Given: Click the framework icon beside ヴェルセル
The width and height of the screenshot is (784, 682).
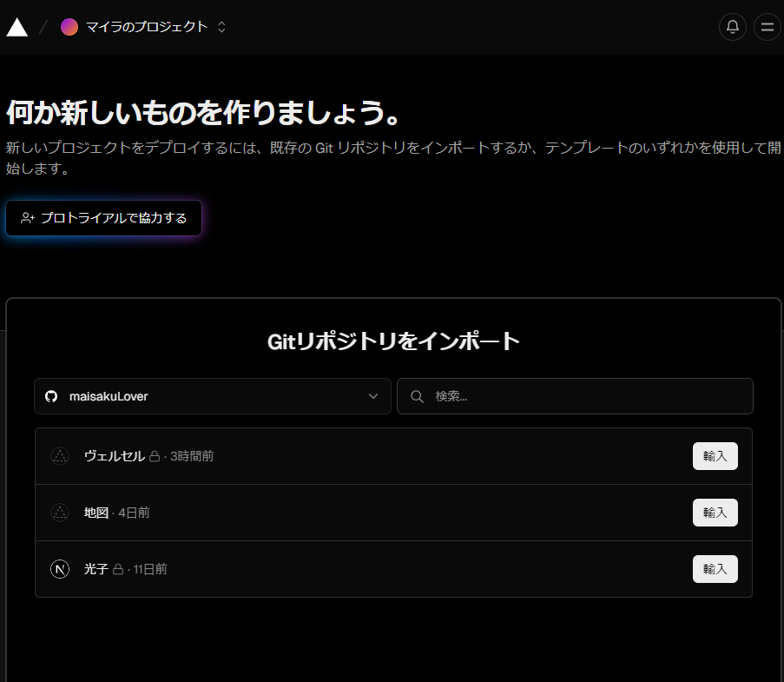Looking at the screenshot, I should [60, 456].
